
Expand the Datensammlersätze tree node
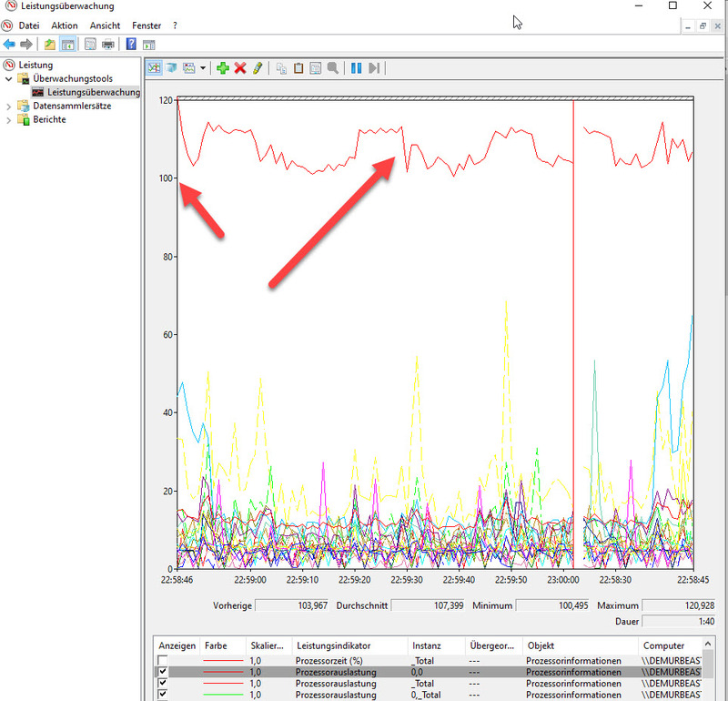(x=9, y=106)
